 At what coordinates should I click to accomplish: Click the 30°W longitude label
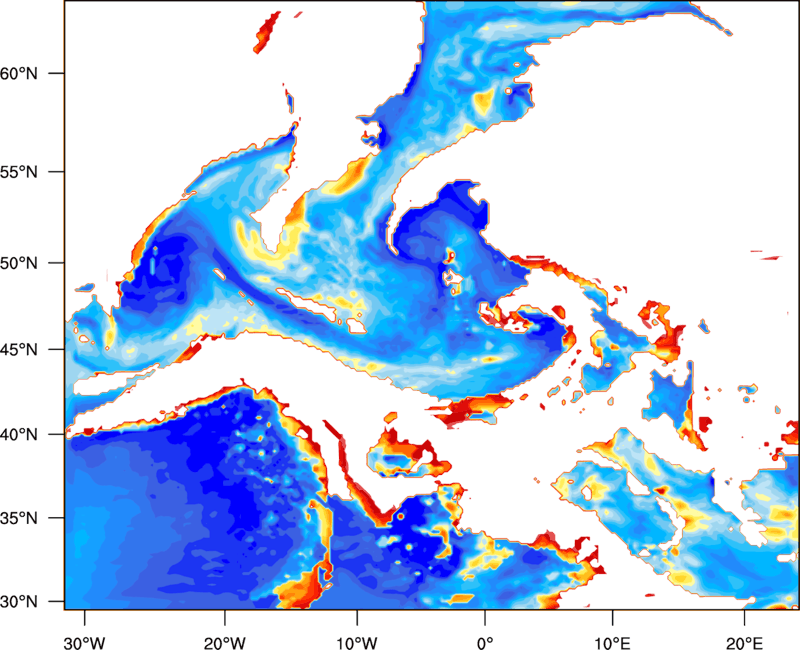point(85,643)
